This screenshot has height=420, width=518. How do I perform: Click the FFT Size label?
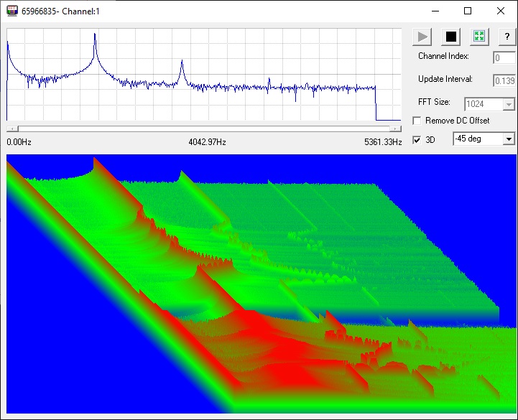[434, 102]
